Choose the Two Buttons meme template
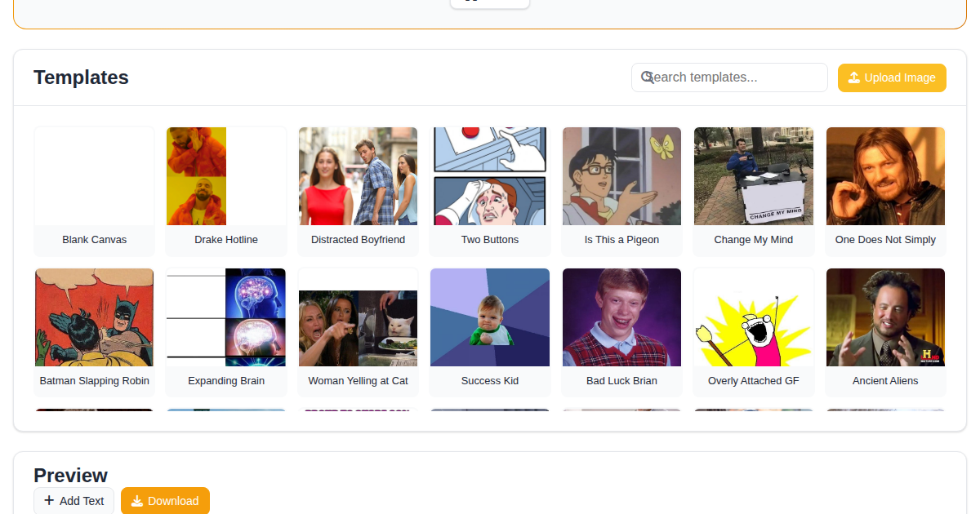 coord(489,190)
